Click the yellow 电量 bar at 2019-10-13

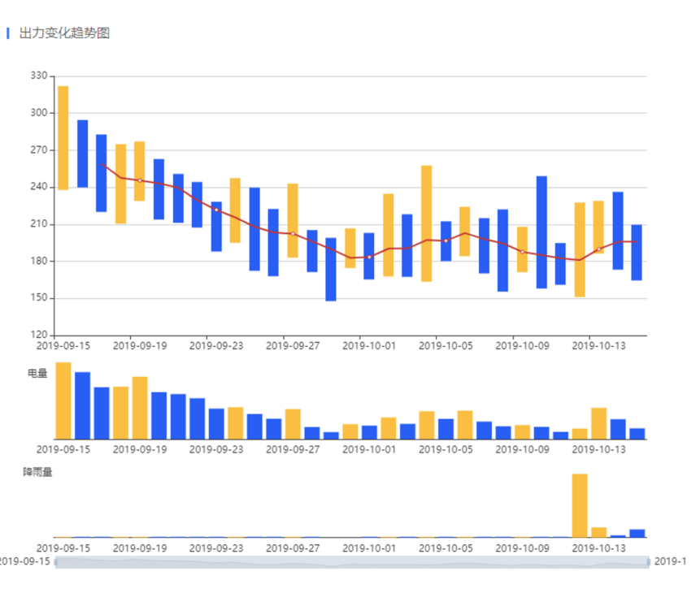coord(598,423)
